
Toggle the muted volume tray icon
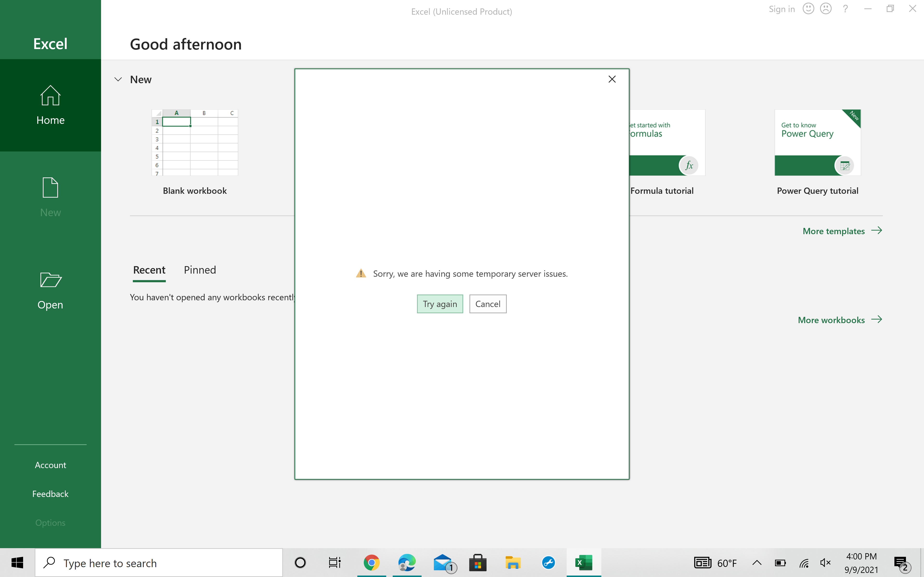[825, 563]
